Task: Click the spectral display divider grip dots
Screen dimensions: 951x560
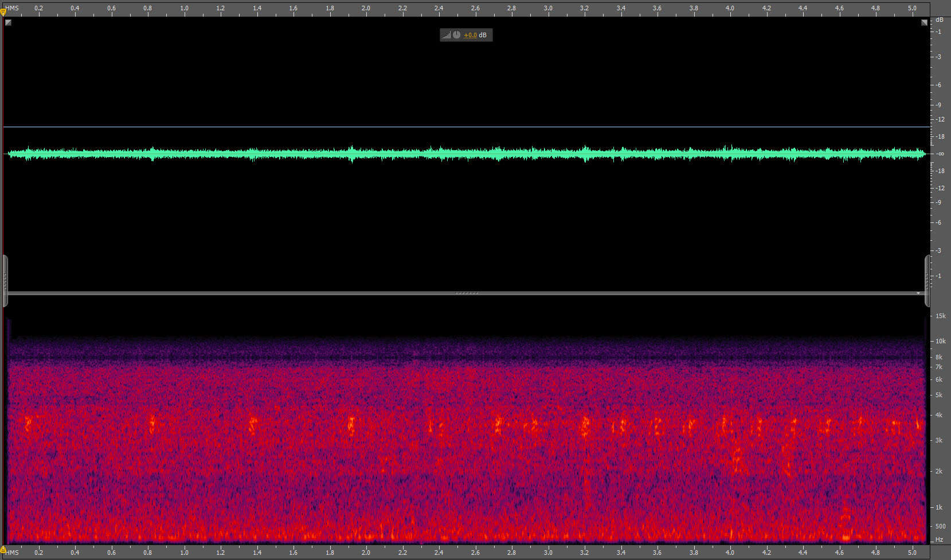Action: [x=467, y=293]
